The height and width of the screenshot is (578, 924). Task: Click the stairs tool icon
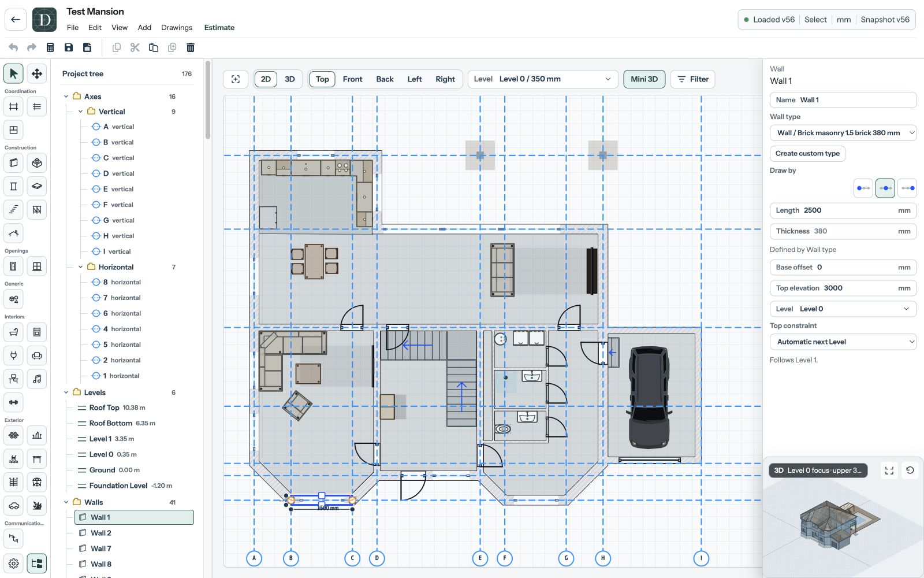point(14,210)
